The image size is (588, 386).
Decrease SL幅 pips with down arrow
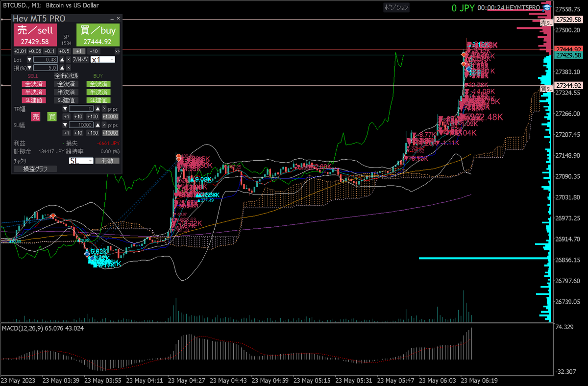(x=65, y=125)
